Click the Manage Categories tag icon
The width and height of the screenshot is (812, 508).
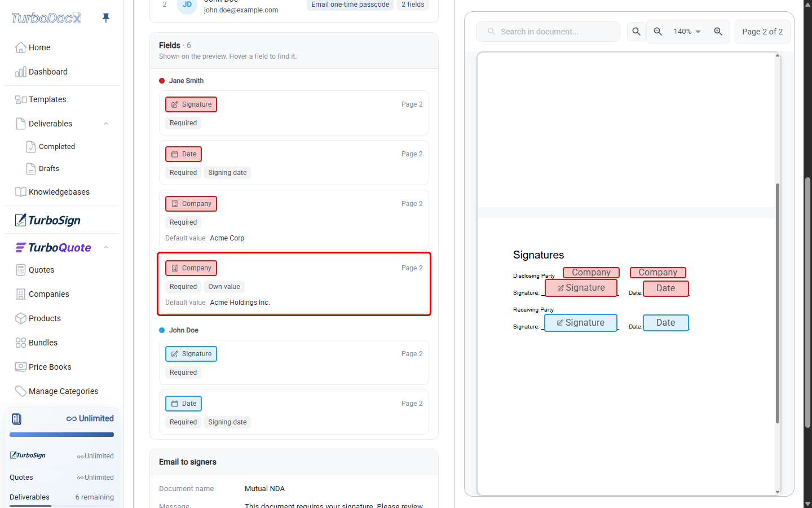21,391
